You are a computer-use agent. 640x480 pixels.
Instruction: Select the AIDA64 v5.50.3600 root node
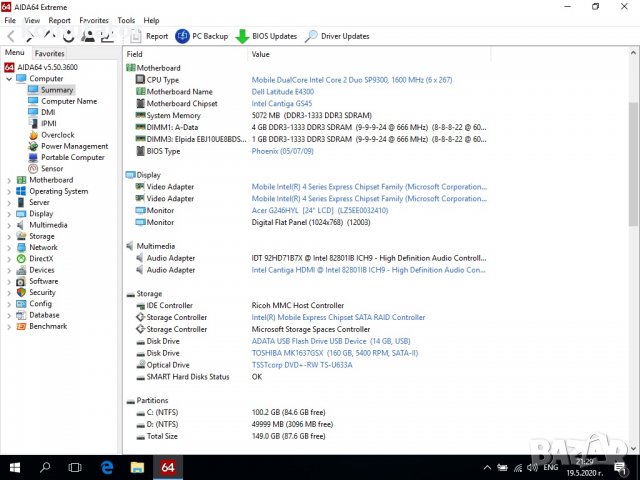coord(41,67)
